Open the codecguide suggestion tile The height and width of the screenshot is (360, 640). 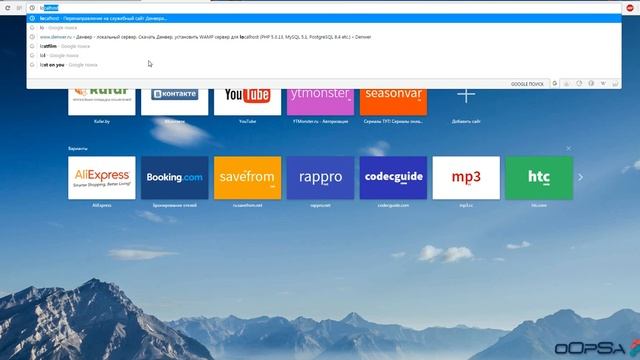click(x=393, y=178)
